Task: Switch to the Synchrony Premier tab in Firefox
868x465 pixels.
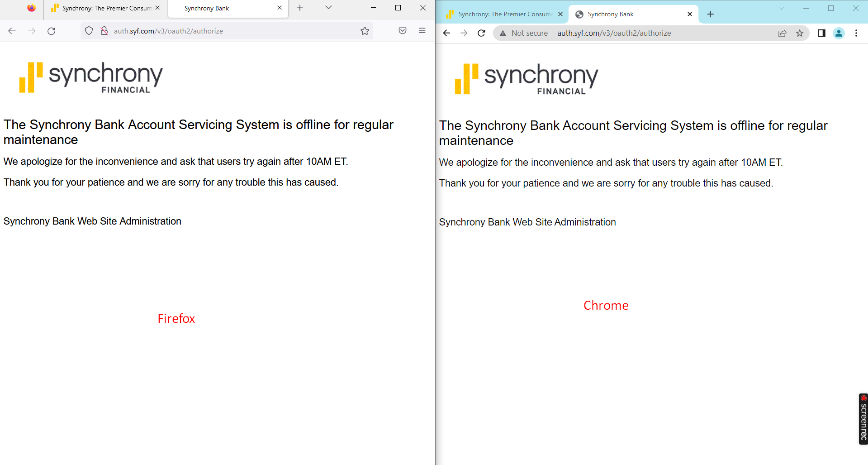Action: [102, 8]
